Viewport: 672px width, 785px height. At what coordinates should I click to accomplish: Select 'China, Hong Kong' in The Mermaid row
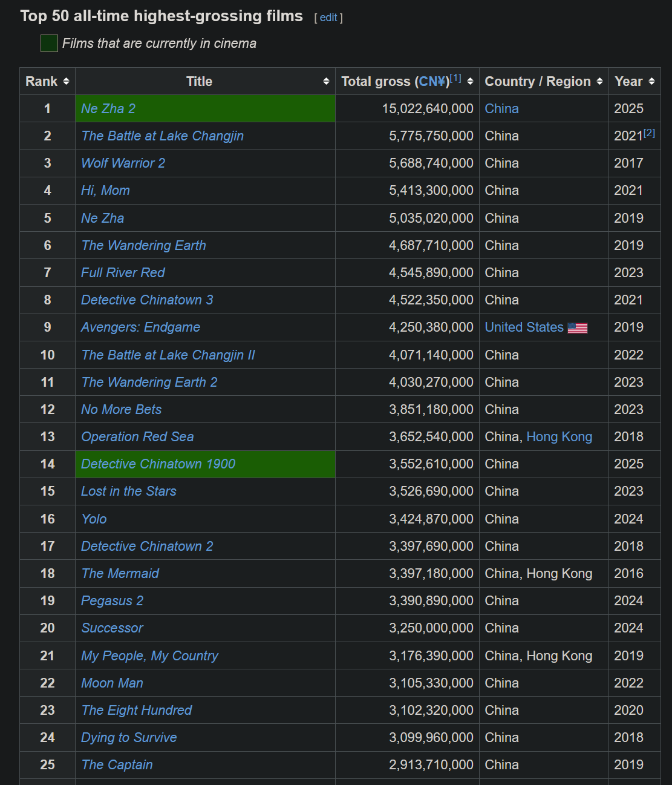pos(538,574)
